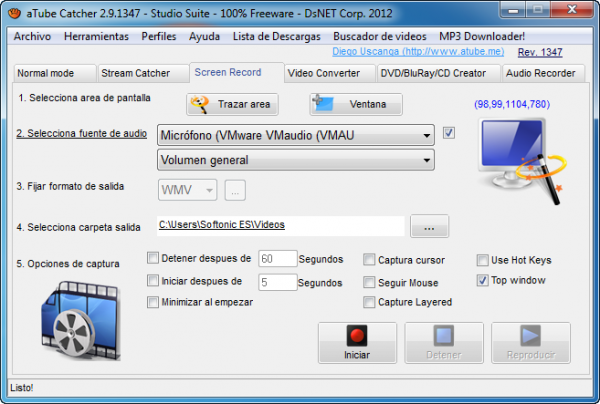Switch to the Normal mode tab
Viewport: 600px width, 404px height.
point(55,73)
